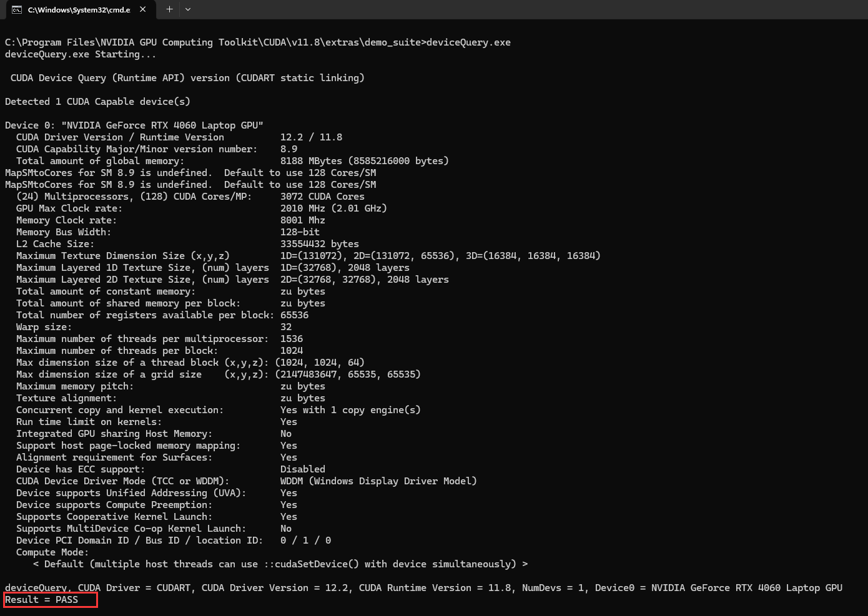
Task: Click the deviceQuery.exe command at the prompt
Action: pos(468,42)
